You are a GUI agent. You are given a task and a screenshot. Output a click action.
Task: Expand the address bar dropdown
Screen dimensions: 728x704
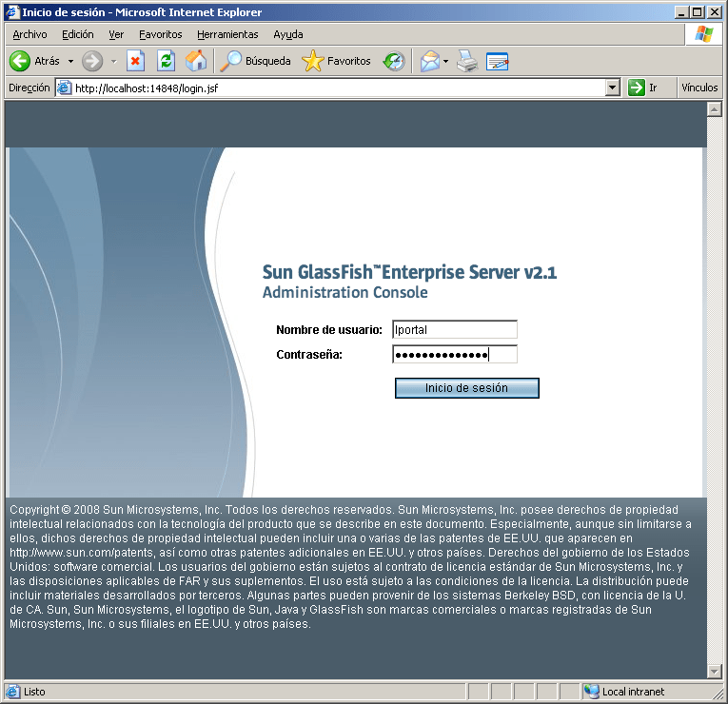point(613,88)
